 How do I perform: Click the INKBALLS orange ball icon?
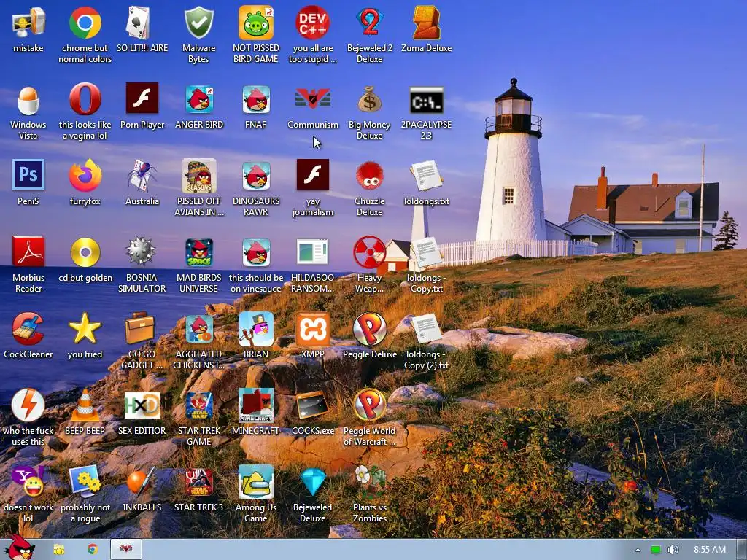point(142,482)
